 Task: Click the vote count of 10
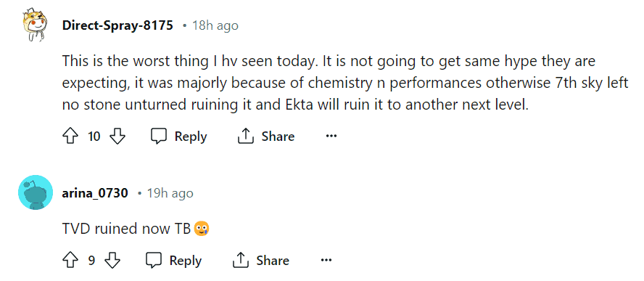94,137
